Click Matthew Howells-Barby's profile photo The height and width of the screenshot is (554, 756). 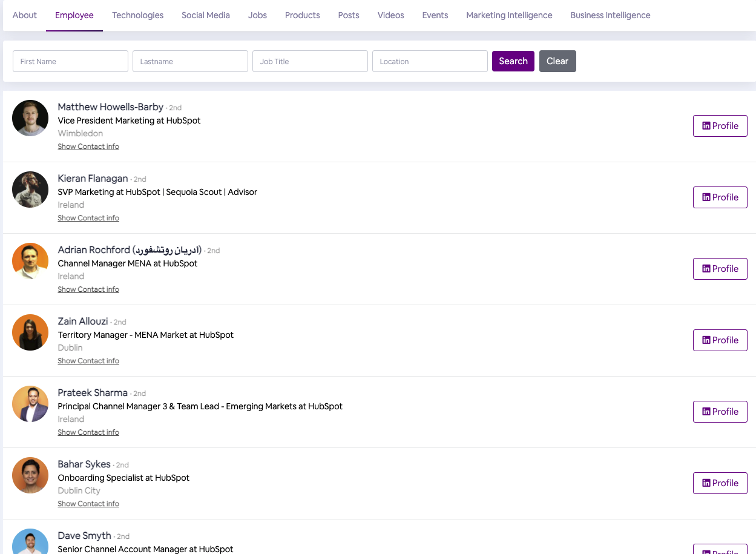[x=30, y=118]
